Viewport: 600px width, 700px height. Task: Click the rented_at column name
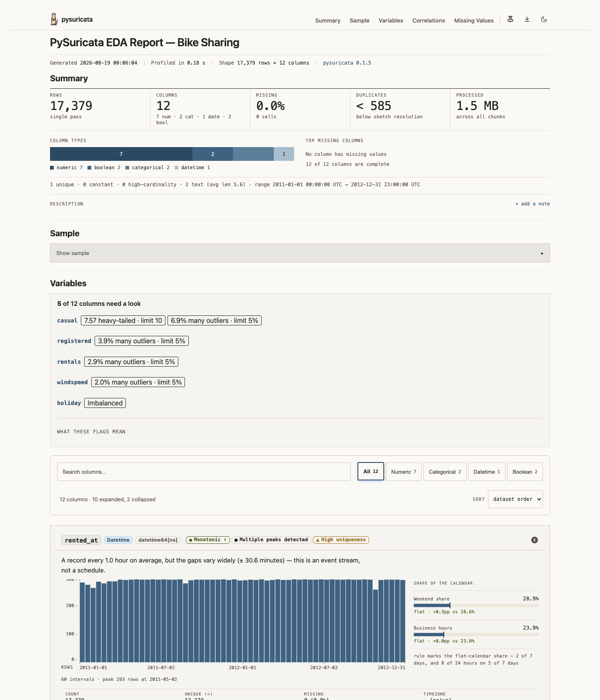81,540
